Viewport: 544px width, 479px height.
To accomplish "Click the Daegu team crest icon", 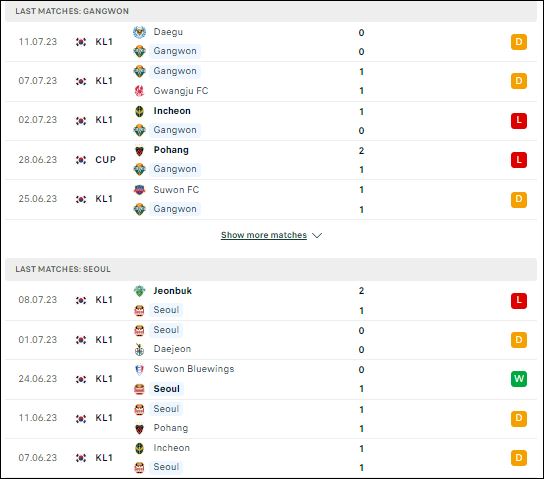I will tap(139, 32).
